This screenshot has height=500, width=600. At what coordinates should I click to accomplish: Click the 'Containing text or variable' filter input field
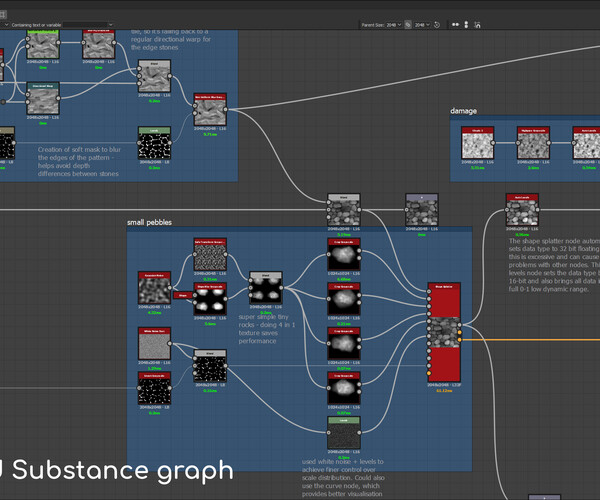pyautogui.click(x=85, y=25)
